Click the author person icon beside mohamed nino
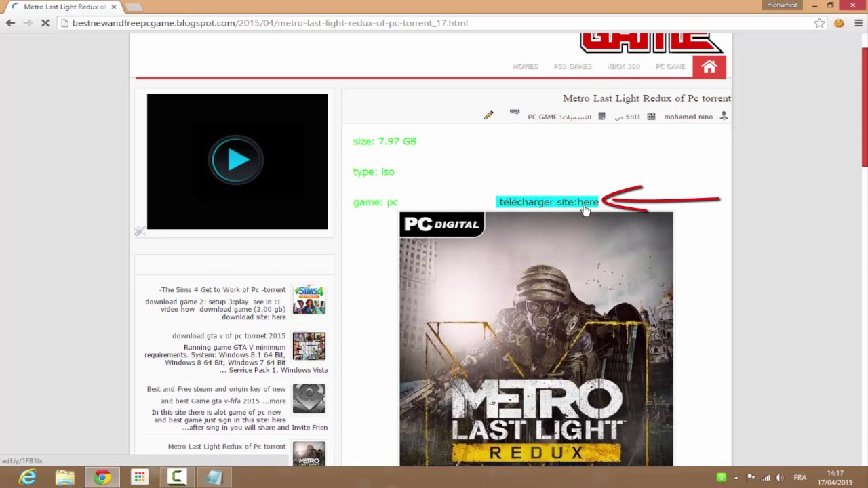This screenshot has height=488, width=868. coord(724,117)
